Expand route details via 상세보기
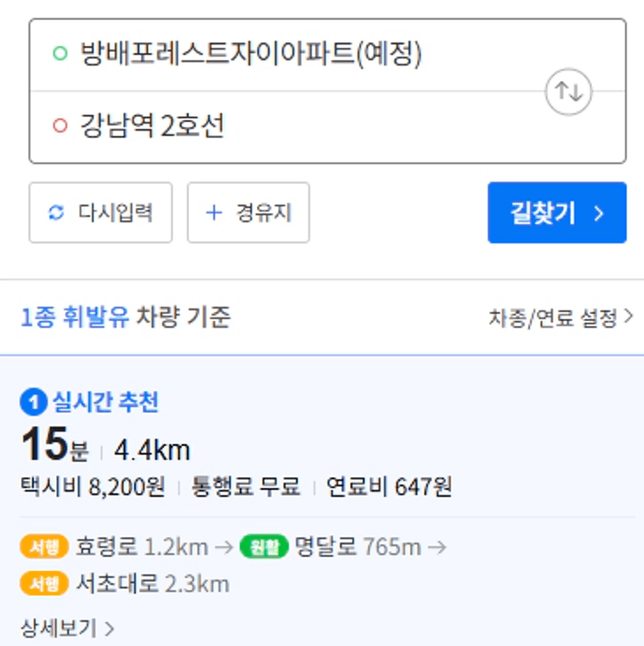Screen dimensions: 644x646 (67, 628)
